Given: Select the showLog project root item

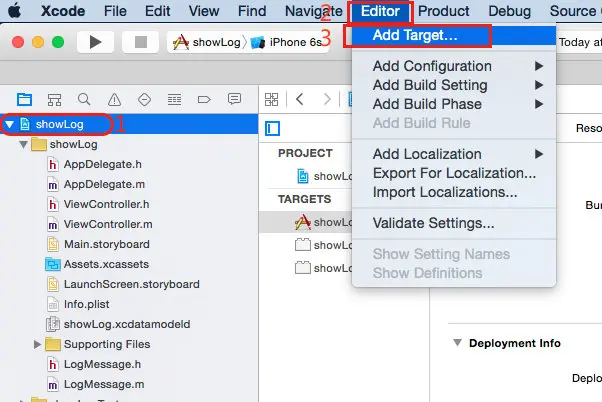Looking at the screenshot, I should [x=129, y=124].
